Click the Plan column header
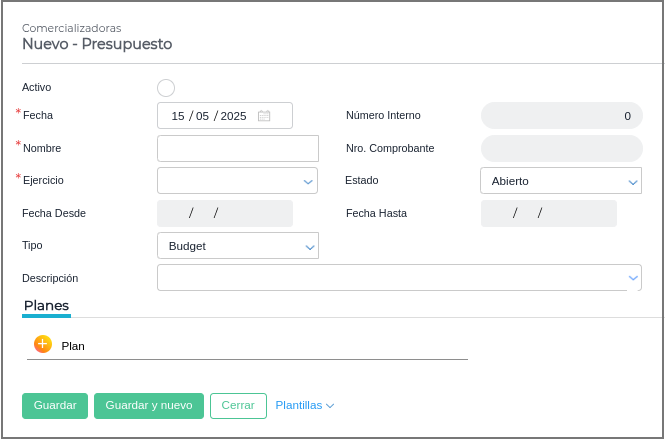The width and height of the screenshot is (665, 439). tap(73, 346)
